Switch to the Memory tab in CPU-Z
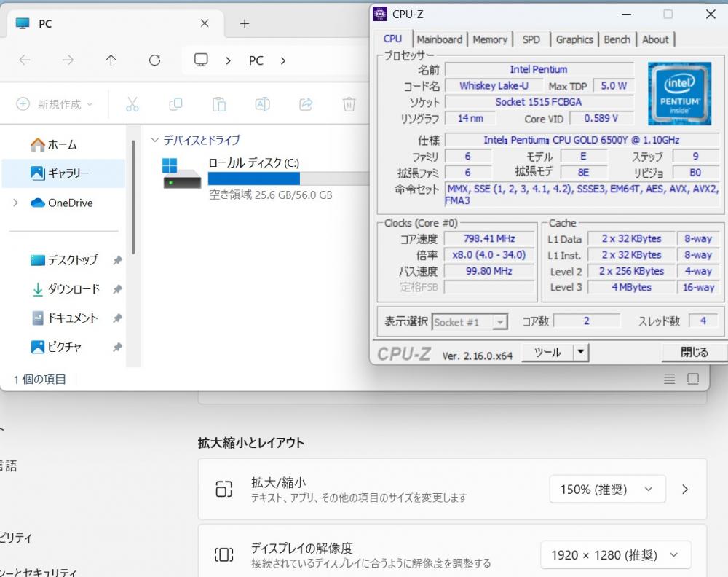 click(489, 39)
